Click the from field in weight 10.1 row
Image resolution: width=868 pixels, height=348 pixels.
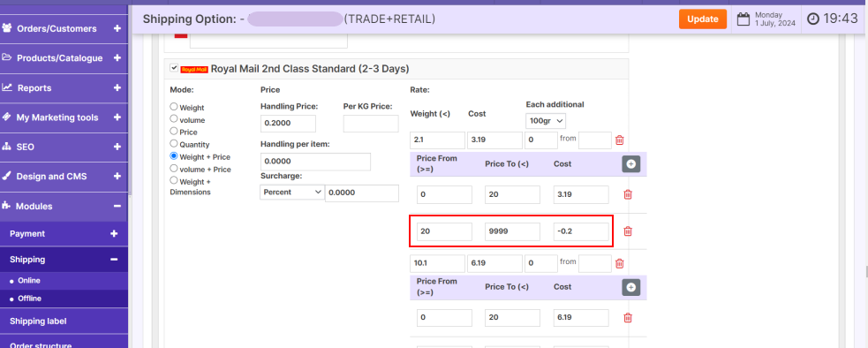tap(595, 263)
